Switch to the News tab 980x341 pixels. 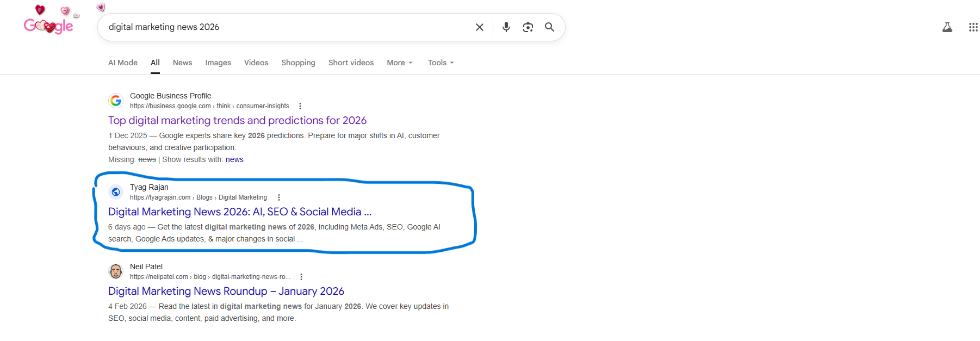pos(182,63)
